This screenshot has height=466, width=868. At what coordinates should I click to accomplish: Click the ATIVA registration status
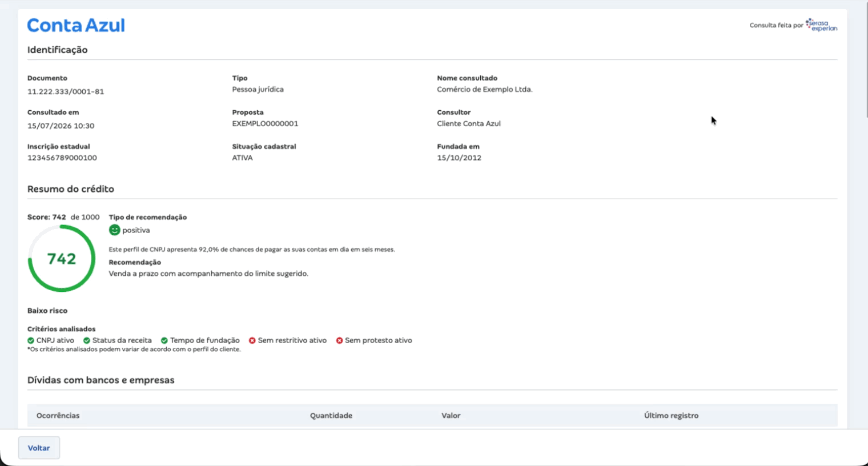[x=242, y=158]
